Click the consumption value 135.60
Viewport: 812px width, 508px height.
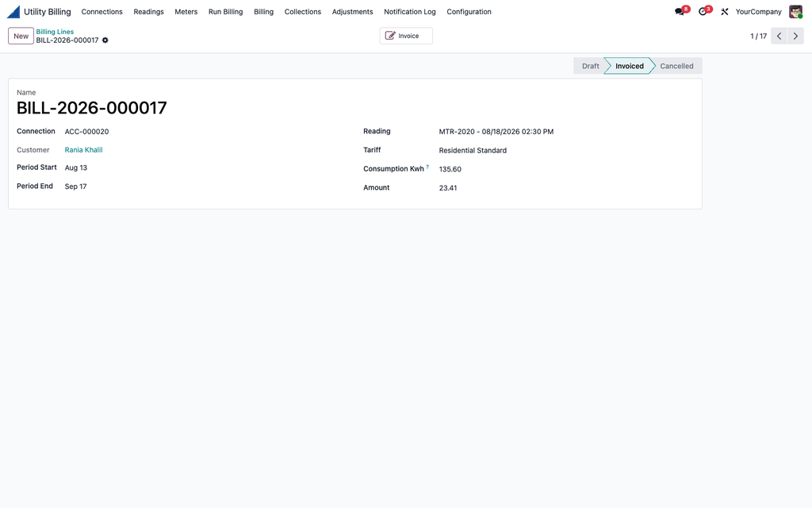click(x=450, y=169)
